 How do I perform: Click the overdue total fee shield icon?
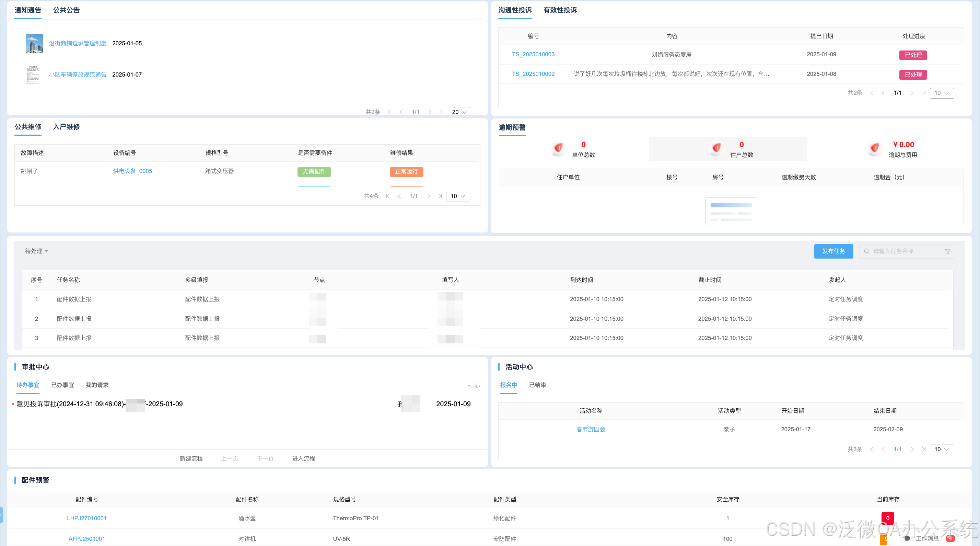click(x=875, y=148)
